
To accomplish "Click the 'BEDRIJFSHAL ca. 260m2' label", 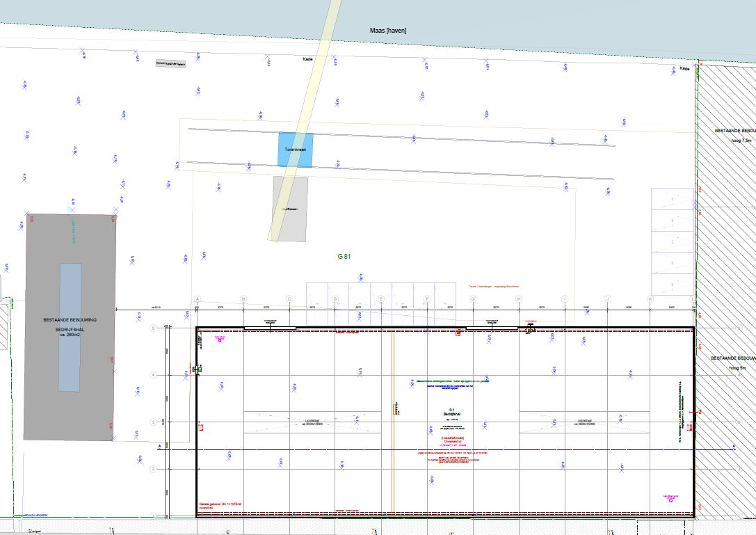I will point(70,331).
